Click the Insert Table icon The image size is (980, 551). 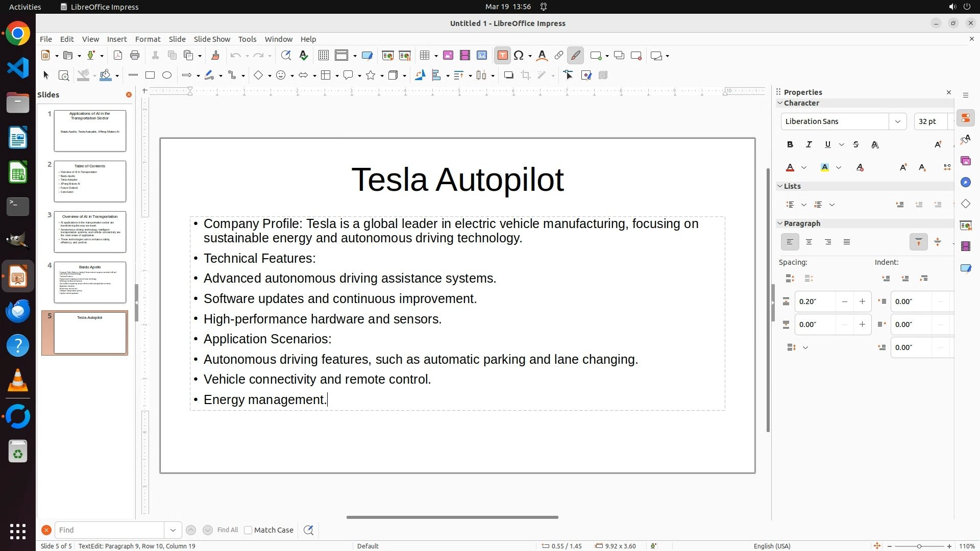(x=425, y=56)
